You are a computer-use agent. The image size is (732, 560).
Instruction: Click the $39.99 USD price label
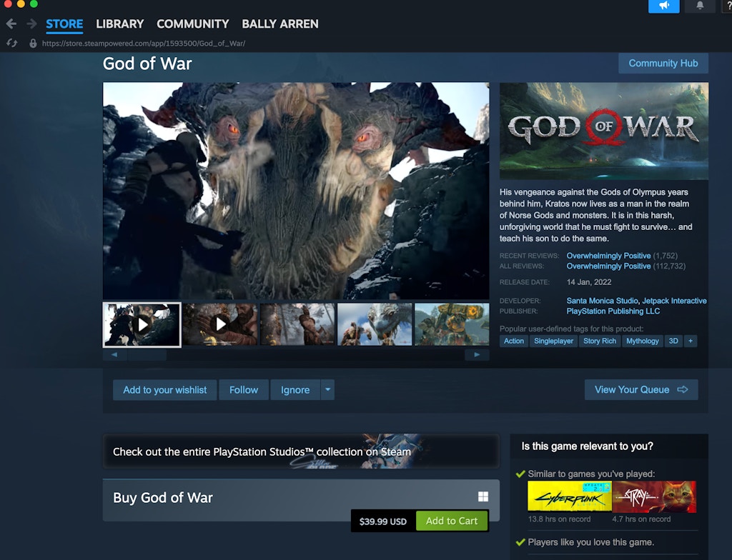(383, 521)
